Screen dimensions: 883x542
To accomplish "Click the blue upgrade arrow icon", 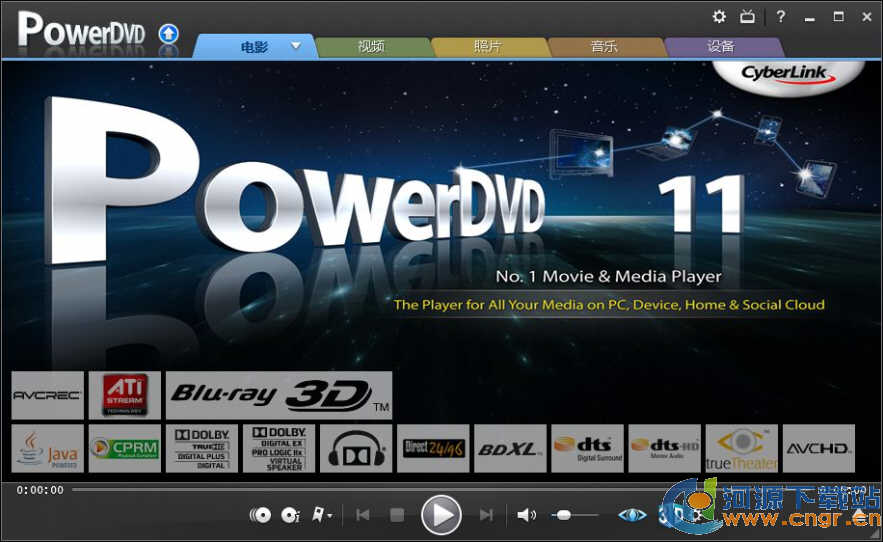I will [x=169, y=33].
